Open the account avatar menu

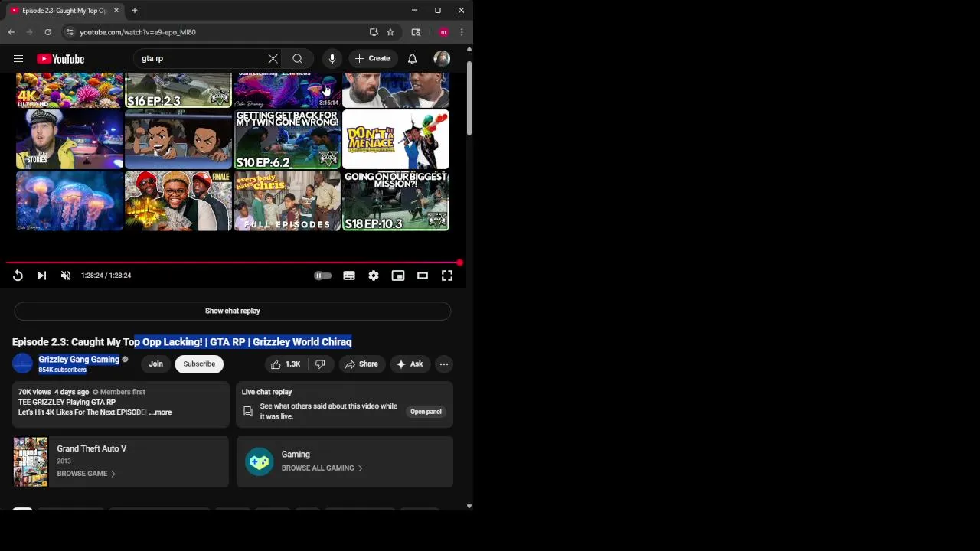[442, 59]
